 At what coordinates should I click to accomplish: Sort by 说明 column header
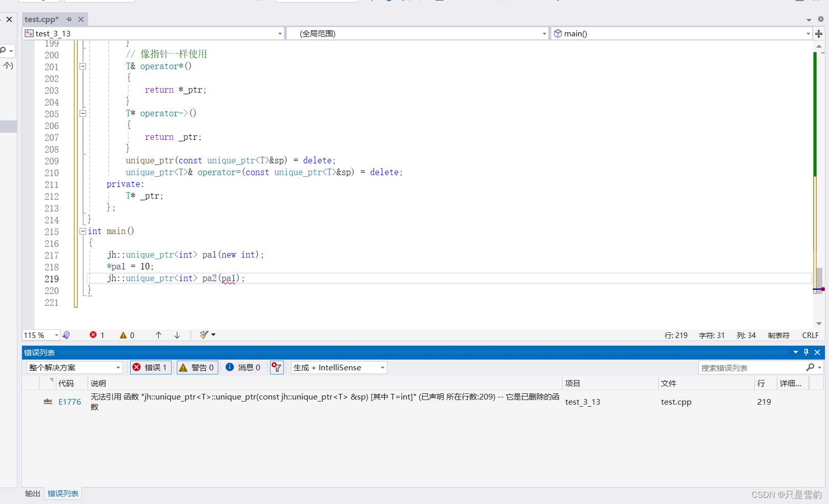click(325, 384)
